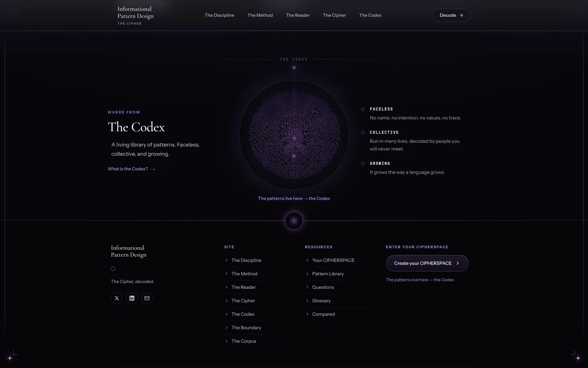The image size is (588, 368).
Task: Open the LinkedIn icon in footer
Action: 132,298
